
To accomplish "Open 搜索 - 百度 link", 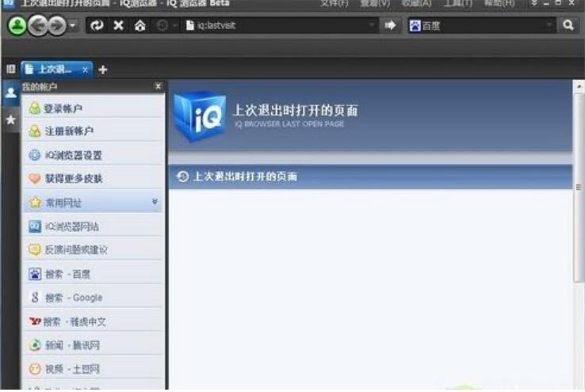I will tap(94, 274).
